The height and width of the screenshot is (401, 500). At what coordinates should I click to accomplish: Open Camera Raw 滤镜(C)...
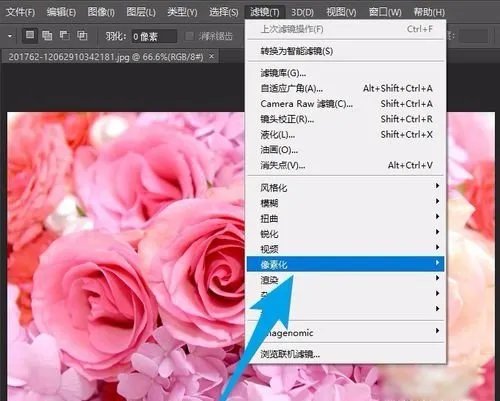click(346, 104)
